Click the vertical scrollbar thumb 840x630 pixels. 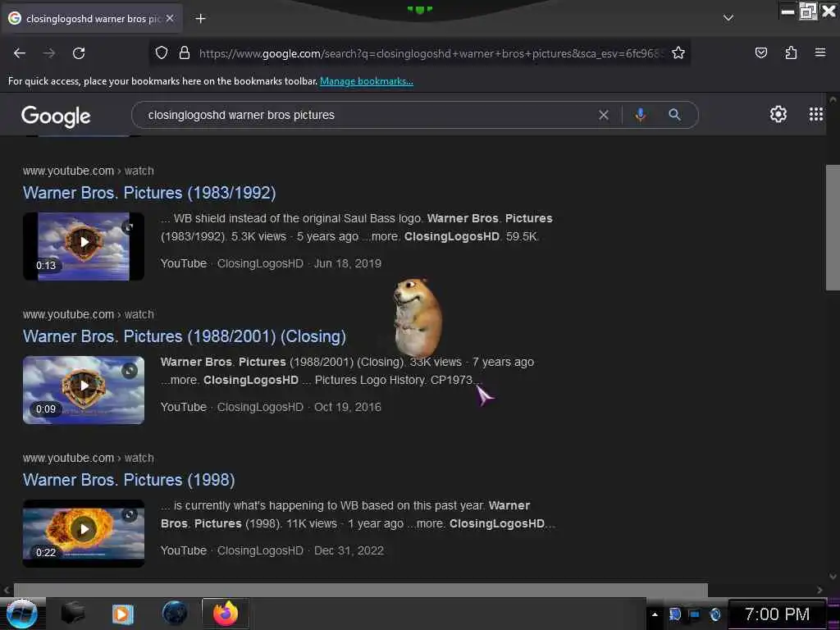pyautogui.click(x=833, y=228)
